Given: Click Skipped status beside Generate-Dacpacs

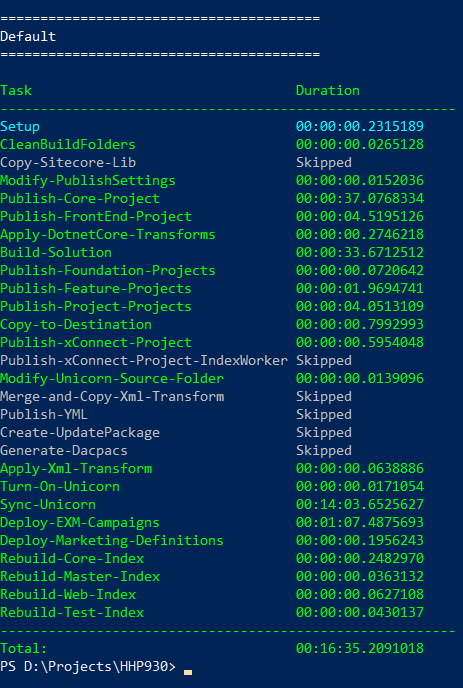Looking at the screenshot, I should [324, 451].
